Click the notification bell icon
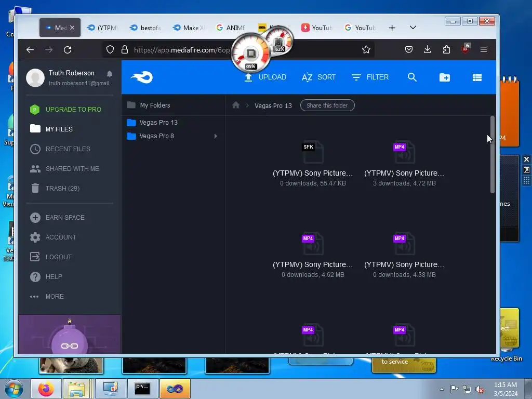This screenshot has width=532, height=399. point(109,74)
